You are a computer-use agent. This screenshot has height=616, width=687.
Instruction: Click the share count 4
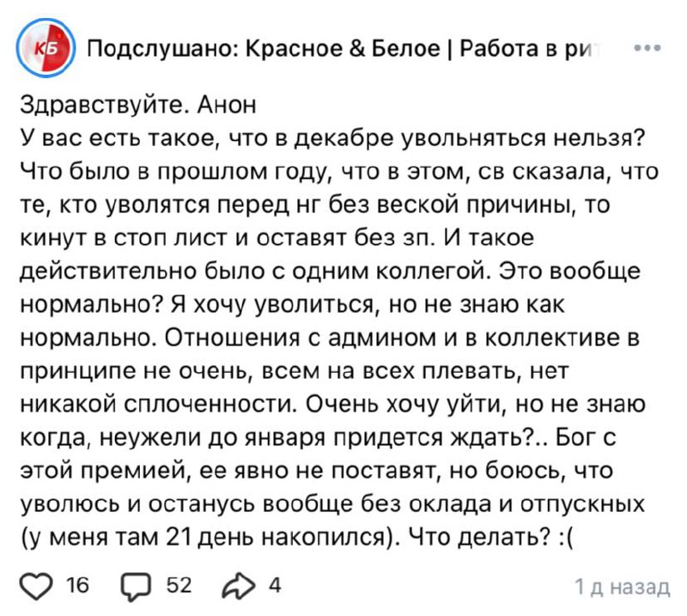coord(274,586)
